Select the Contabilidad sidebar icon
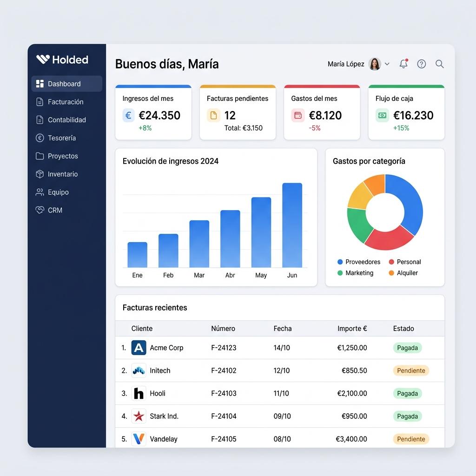The width and height of the screenshot is (476, 476). coord(40,119)
